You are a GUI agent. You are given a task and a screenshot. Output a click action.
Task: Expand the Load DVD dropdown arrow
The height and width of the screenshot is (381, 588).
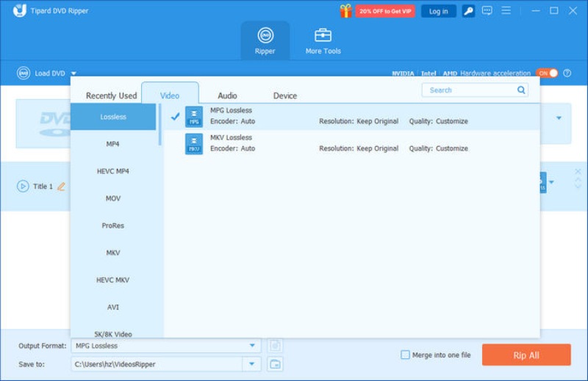[x=74, y=73]
